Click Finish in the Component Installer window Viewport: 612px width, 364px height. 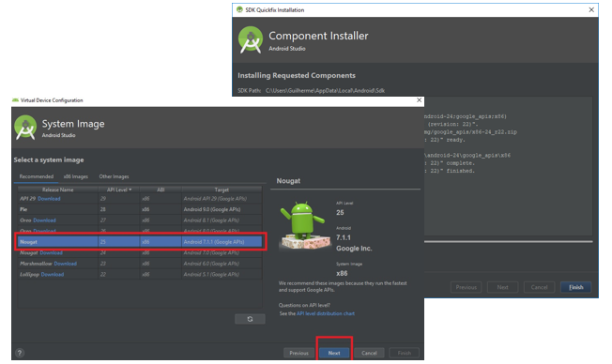pyautogui.click(x=575, y=287)
